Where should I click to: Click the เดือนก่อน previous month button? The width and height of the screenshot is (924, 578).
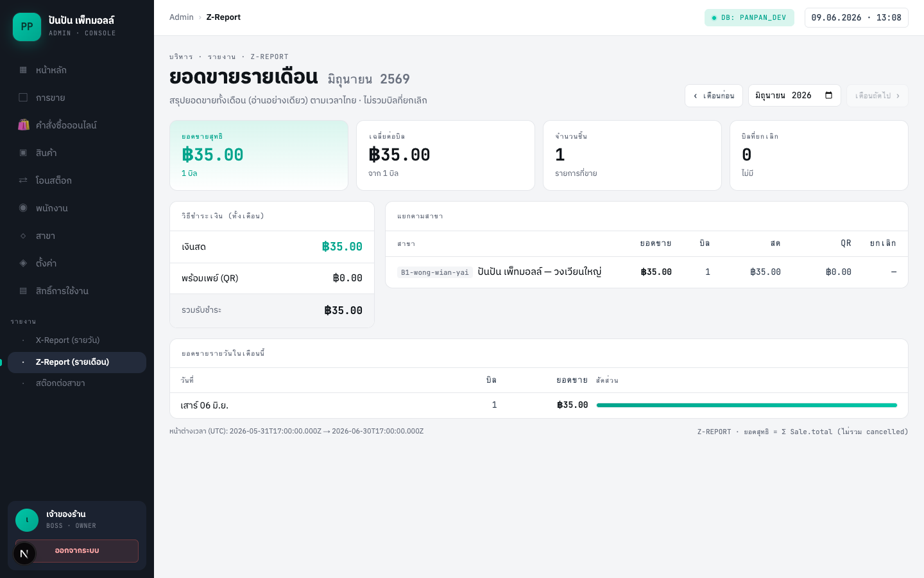pos(714,96)
